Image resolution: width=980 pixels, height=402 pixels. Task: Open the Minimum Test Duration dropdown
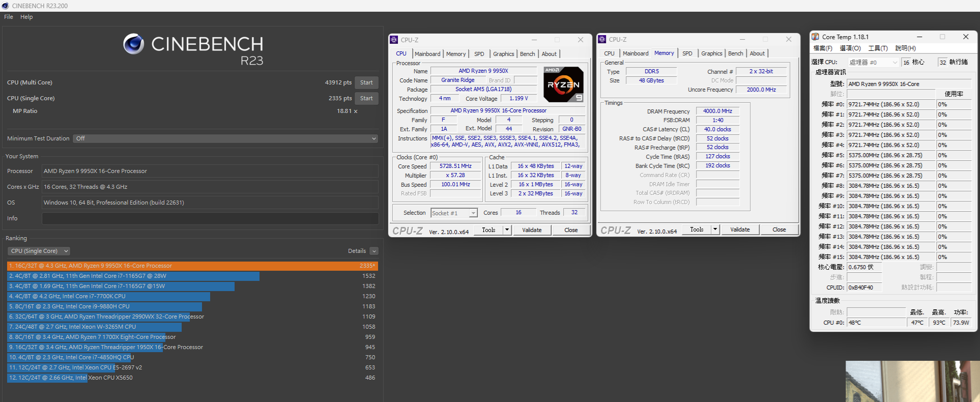coord(226,138)
